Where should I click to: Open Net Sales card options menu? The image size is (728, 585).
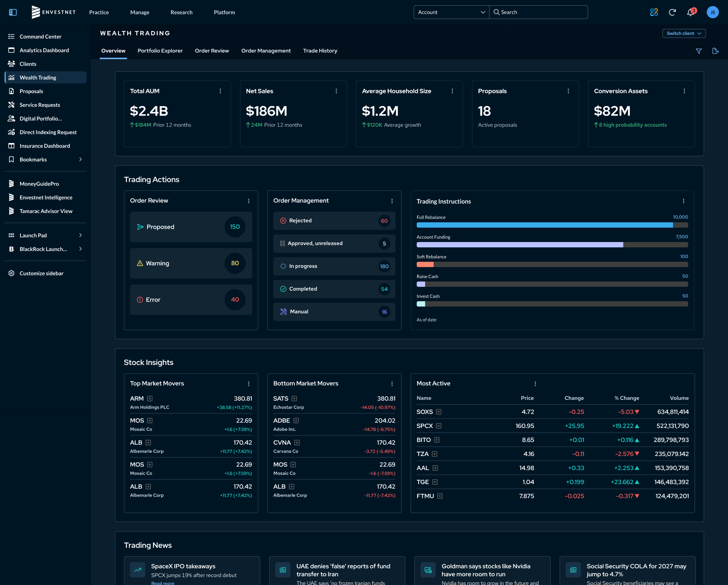(336, 91)
